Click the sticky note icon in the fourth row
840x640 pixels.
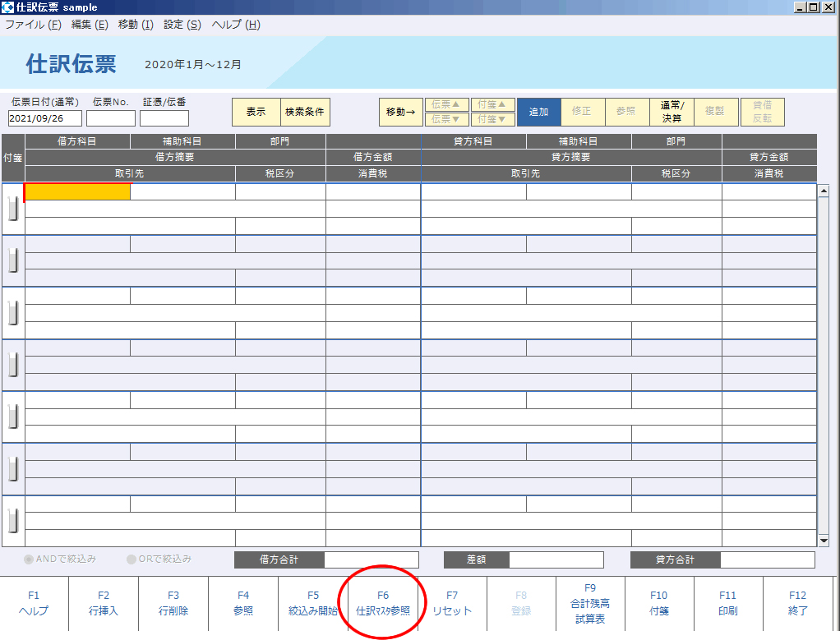13,366
